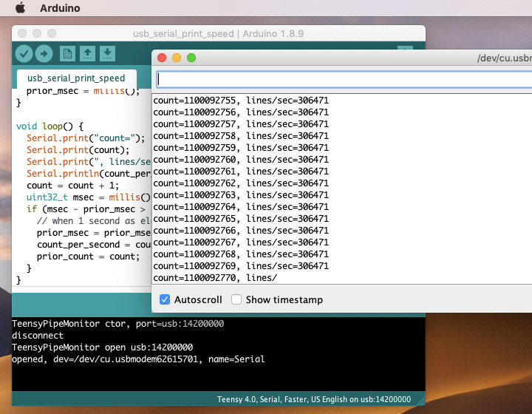Click the output line count=1100092755
The image size is (532, 414).
241,101
